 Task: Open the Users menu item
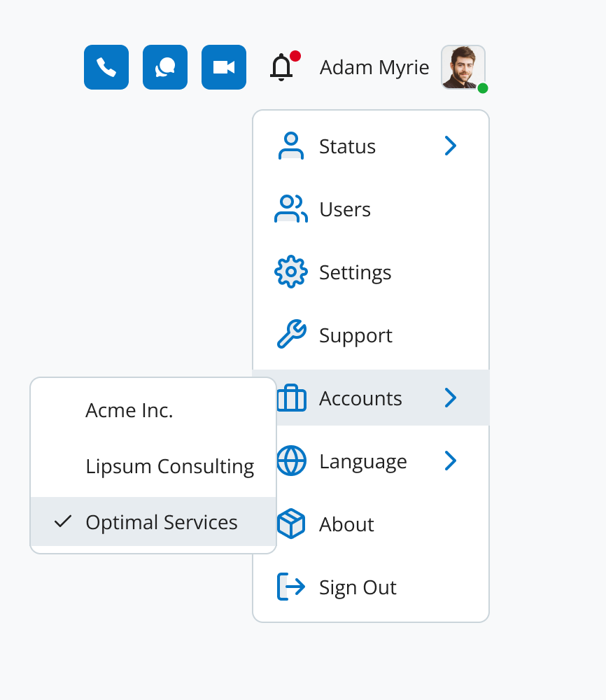[345, 209]
